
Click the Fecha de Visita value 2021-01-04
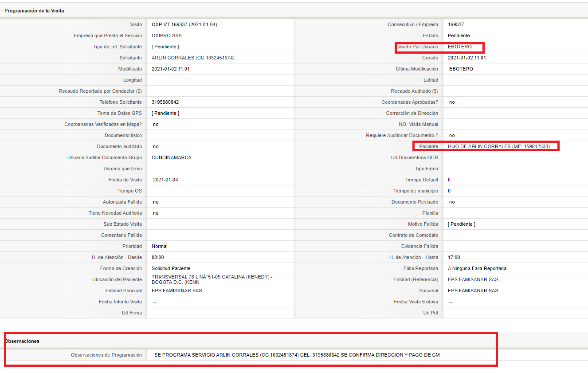tap(165, 180)
